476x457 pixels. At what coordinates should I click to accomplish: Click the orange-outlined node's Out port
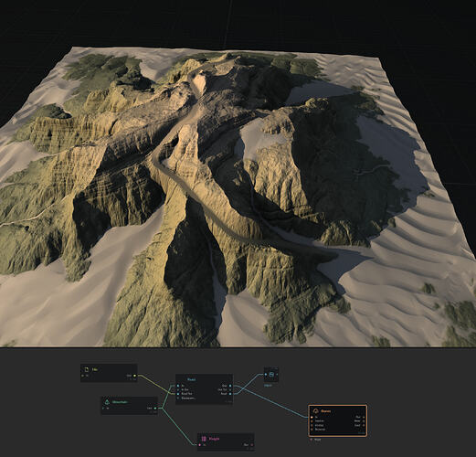click(x=364, y=417)
